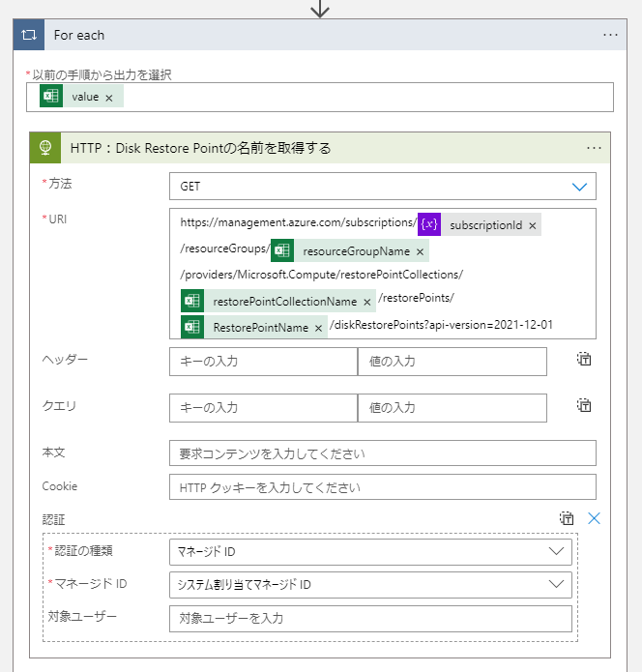Click the /restorePoints/ text in URI
Image resolution: width=642 pixels, height=672 pixels.
pyautogui.click(x=416, y=298)
